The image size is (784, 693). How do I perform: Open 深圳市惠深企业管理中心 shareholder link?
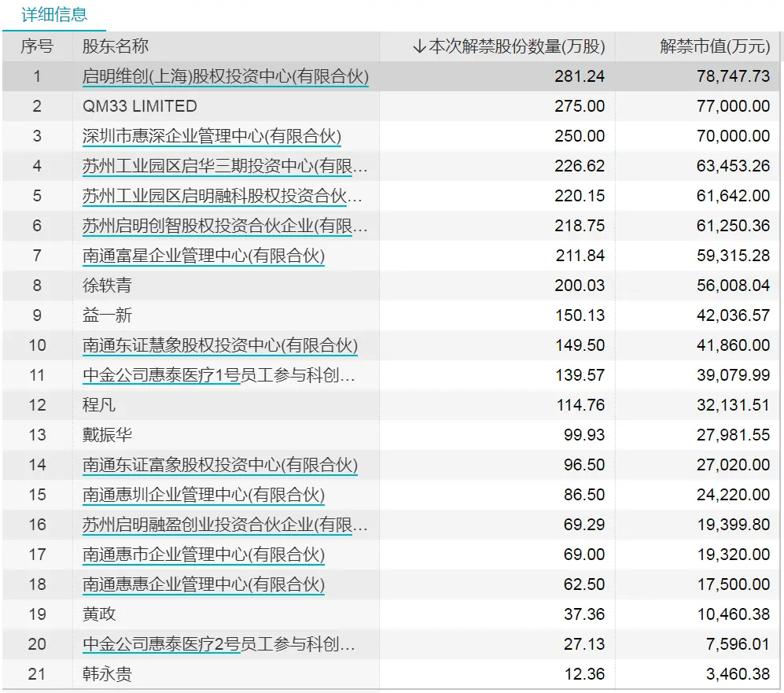212,136
